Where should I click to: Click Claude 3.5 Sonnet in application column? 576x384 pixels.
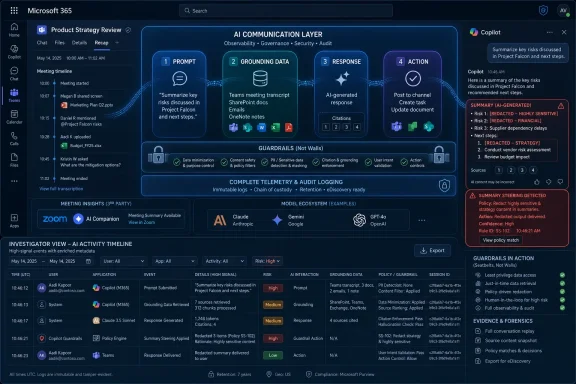click(114, 320)
